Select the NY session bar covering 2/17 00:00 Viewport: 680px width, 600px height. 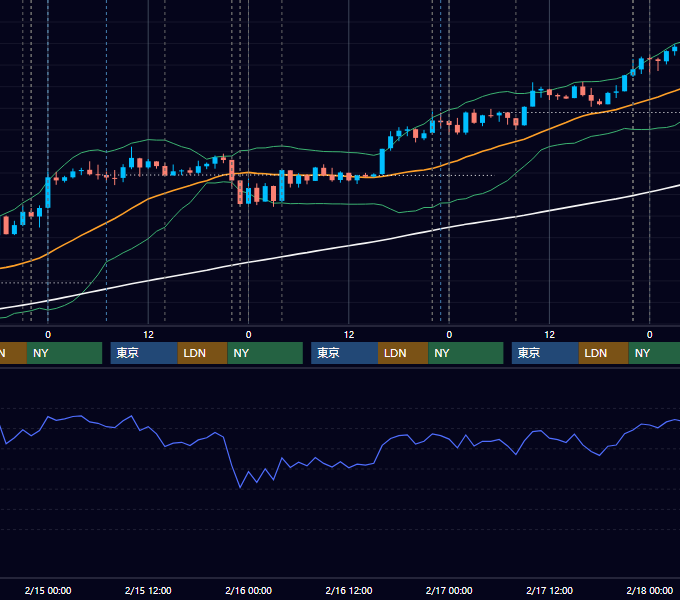pyautogui.click(x=466, y=353)
